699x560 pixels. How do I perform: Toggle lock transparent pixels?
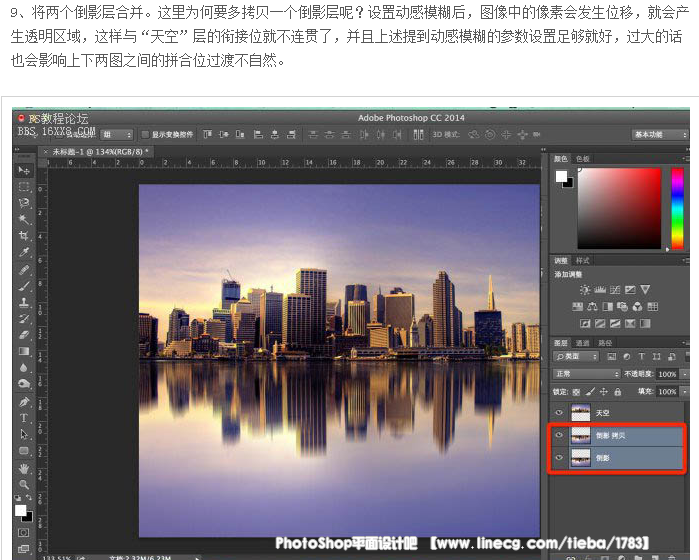tap(576, 392)
